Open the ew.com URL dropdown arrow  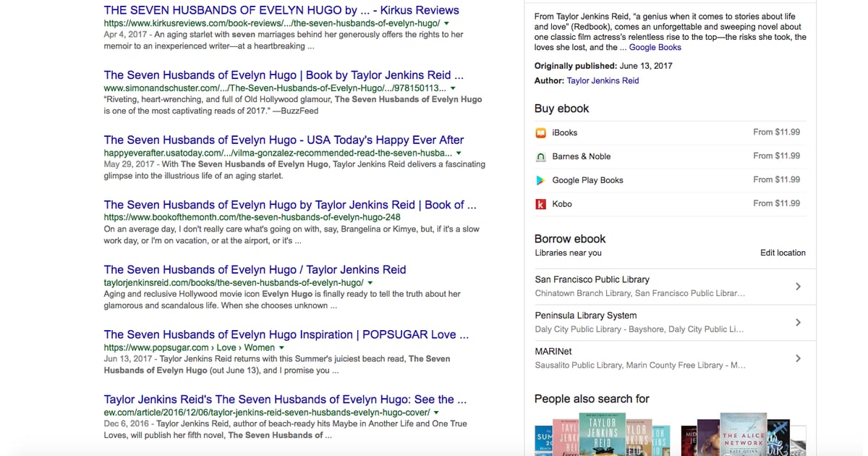click(436, 413)
